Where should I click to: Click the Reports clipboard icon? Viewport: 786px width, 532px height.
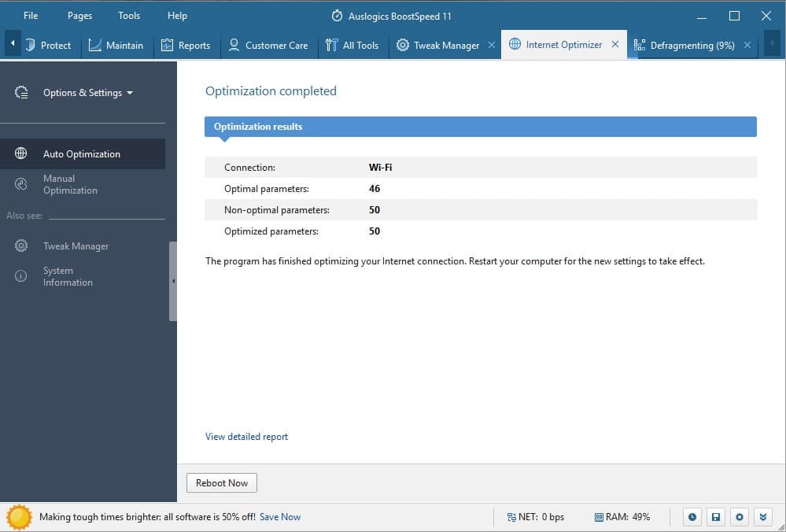coord(167,45)
